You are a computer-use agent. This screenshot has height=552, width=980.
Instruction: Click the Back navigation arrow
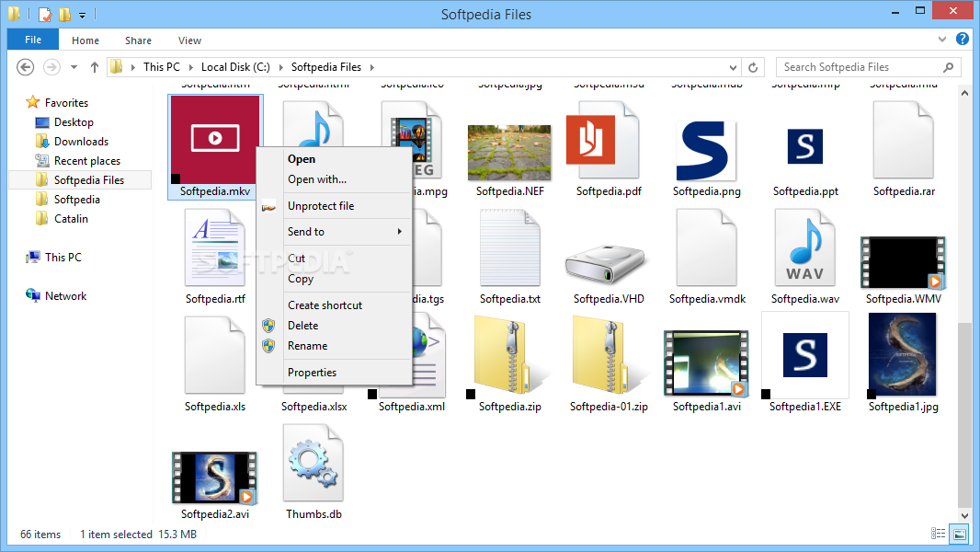pyautogui.click(x=25, y=67)
